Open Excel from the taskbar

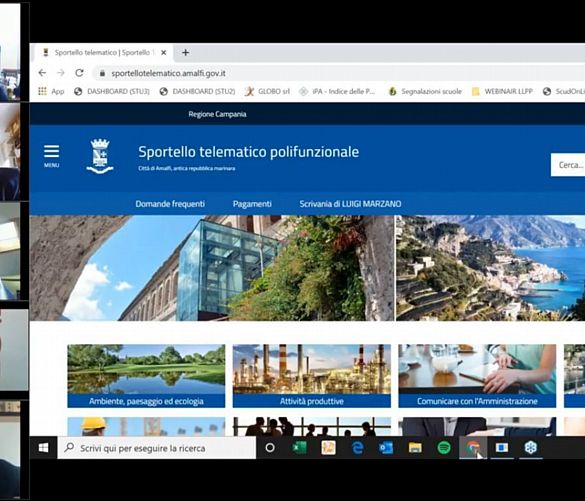coord(300,448)
